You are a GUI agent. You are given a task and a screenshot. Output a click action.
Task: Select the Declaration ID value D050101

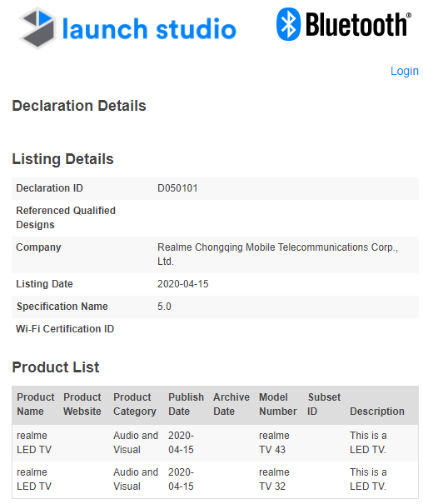pos(177,188)
